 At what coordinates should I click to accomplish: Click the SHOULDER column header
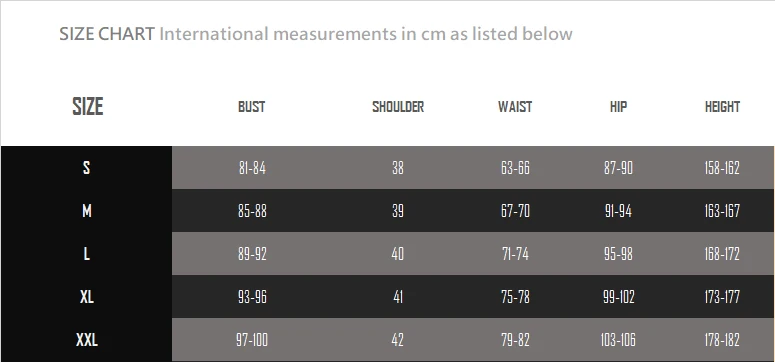pos(398,107)
